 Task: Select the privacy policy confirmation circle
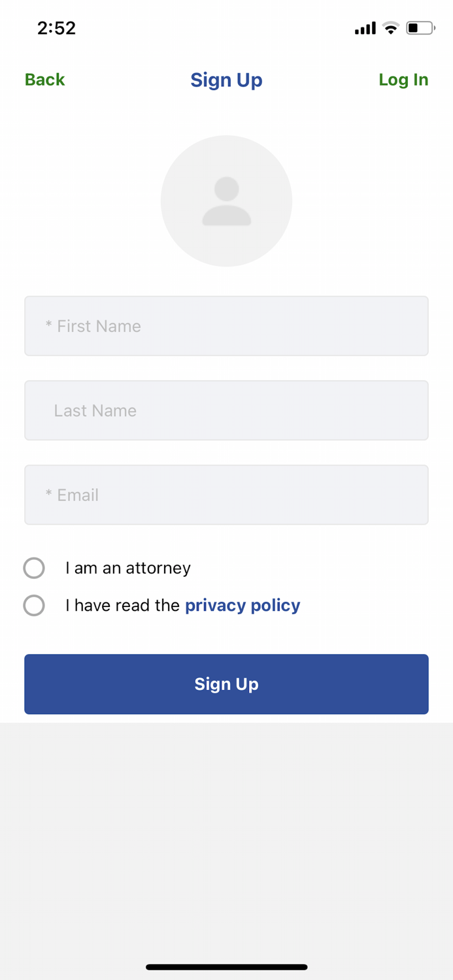pos(34,605)
